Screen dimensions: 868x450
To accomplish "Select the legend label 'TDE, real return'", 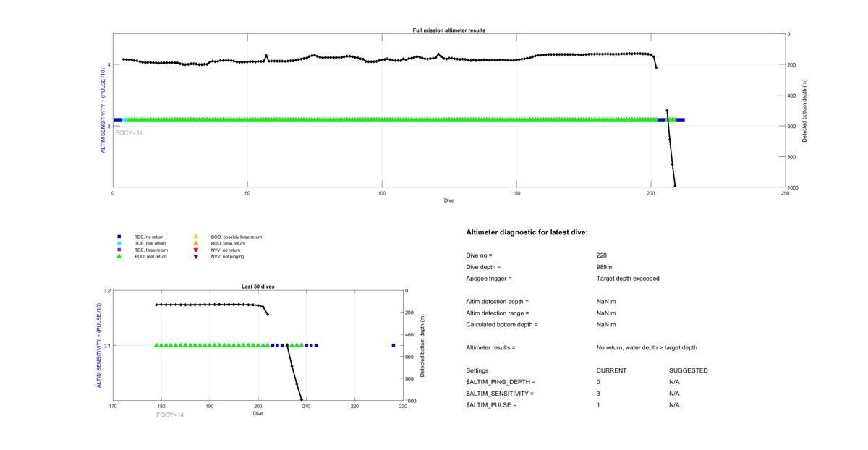I will (x=150, y=243).
